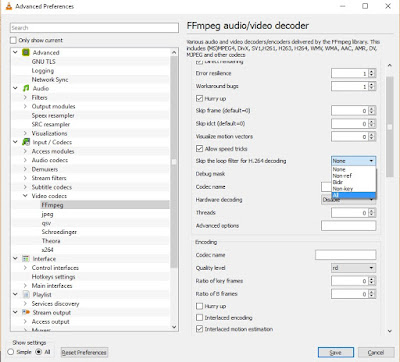400x362 pixels.
Task: Click the Ratio of B frames spinner
Action: (354, 294)
